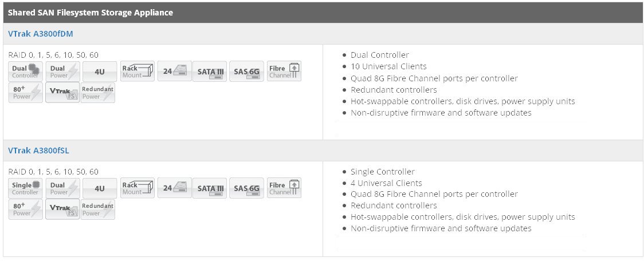Select the Dual Power icon under A3800fDM

[x=62, y=72]
